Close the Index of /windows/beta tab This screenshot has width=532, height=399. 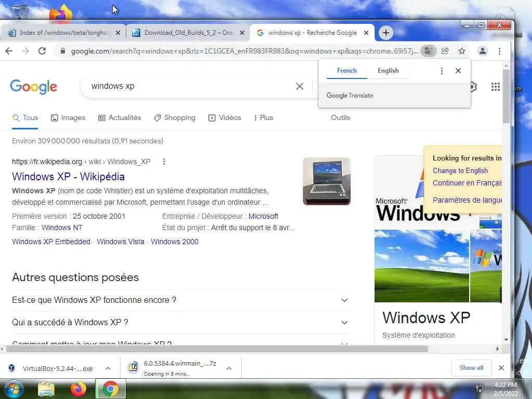tap(118, 33)
